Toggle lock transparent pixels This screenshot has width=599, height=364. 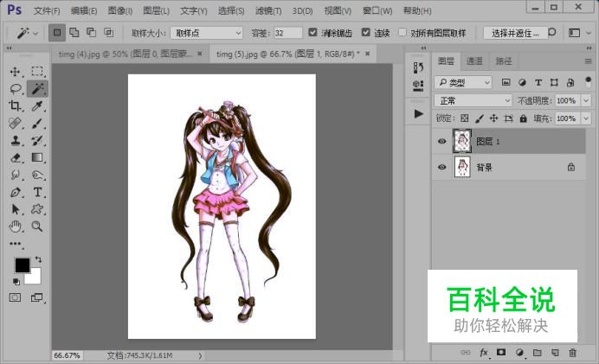465,118
